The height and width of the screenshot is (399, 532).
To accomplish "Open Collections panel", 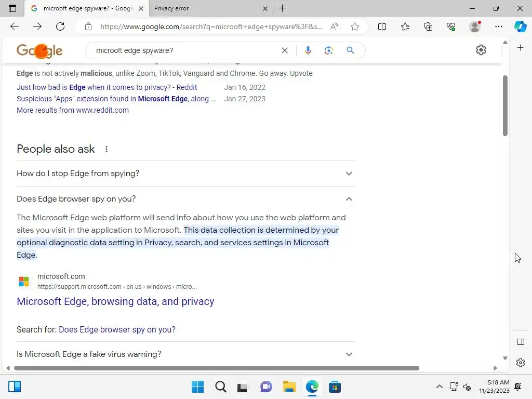I will [x=428, y=26].
